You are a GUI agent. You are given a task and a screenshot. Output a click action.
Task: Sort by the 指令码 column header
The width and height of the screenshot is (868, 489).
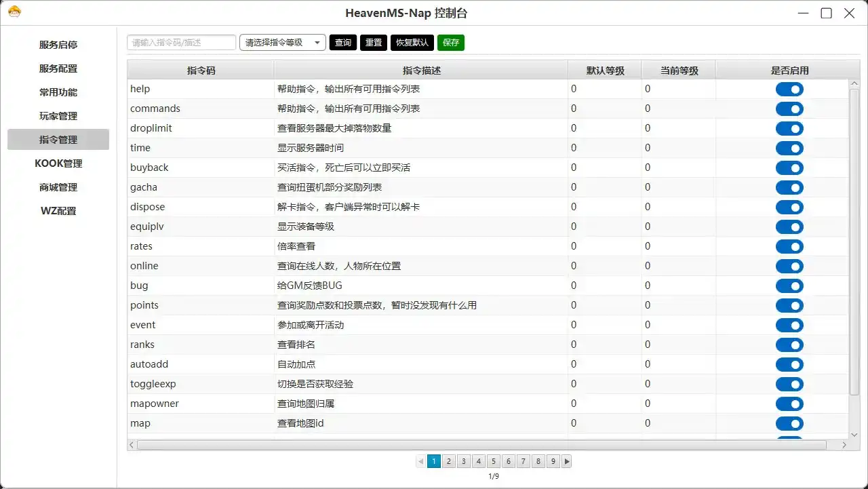coord(201,70)
